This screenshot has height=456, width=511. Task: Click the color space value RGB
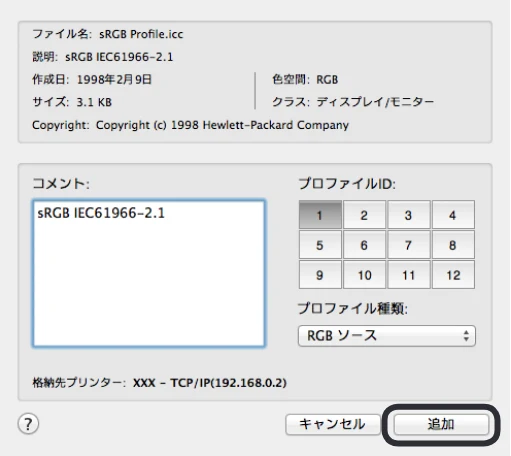[x=327, y=80]
